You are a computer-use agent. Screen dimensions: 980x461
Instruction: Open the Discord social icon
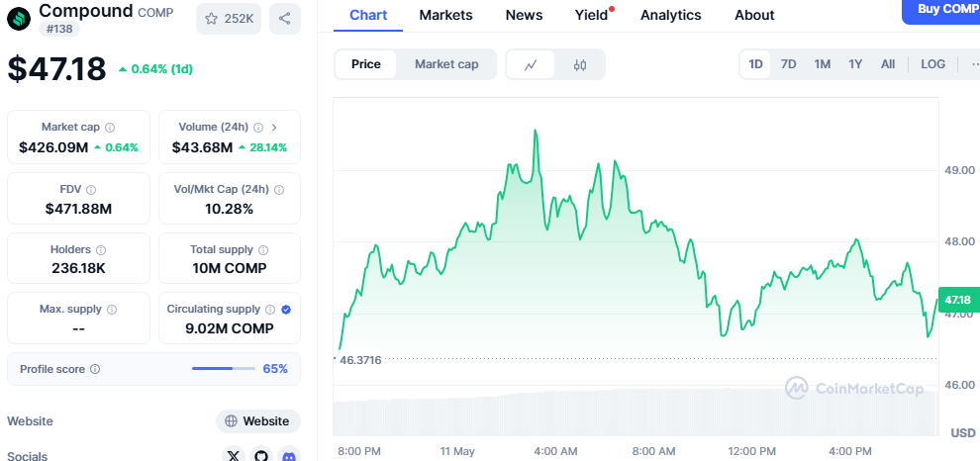[289, 455]
